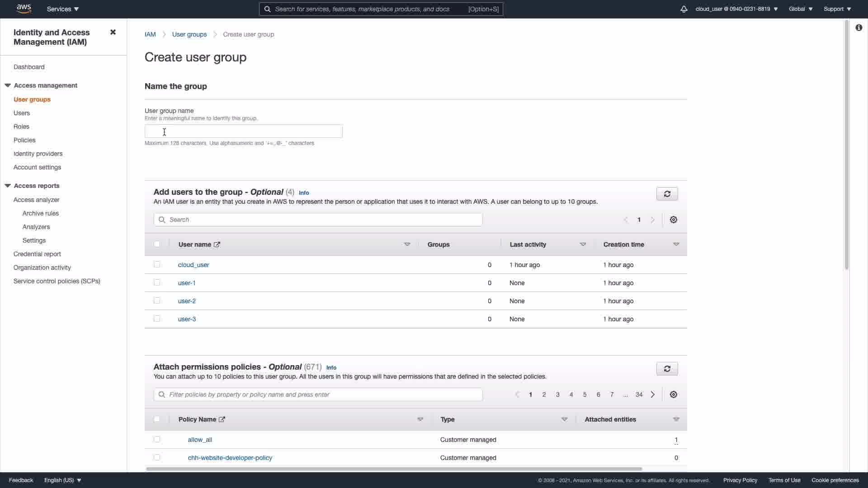Viewport: 868px width, 488px height.
Task: Click the AWS logo home icon
Action: tap(24, 9)
